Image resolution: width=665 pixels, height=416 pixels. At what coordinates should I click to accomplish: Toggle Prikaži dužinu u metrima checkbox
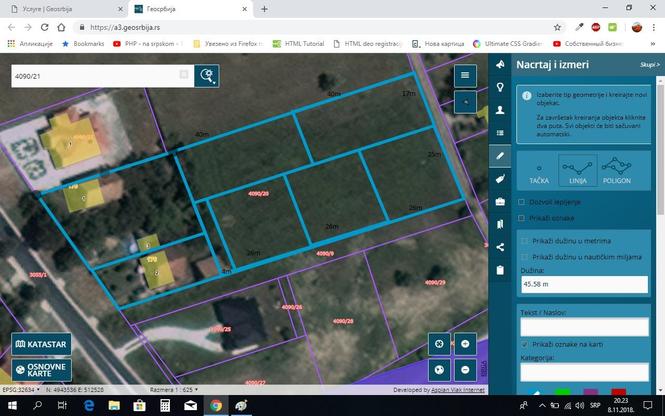[525, 241]
